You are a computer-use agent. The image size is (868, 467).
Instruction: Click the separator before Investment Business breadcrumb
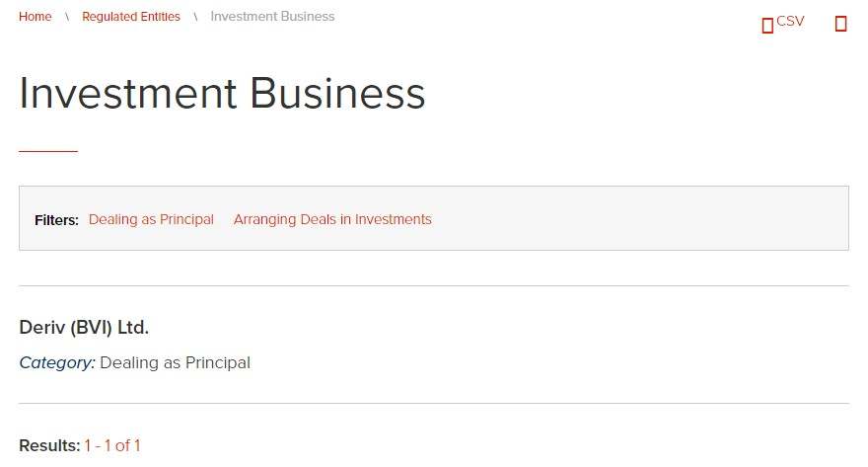pos(195,17)
